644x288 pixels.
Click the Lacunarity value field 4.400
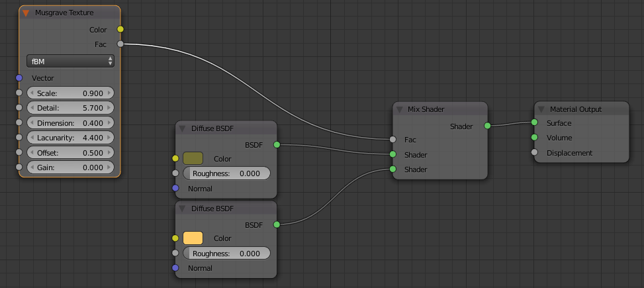70,138
